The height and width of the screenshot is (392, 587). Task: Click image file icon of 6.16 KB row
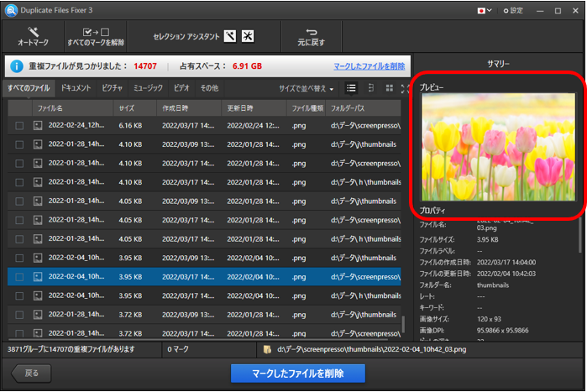click(38, 126)
